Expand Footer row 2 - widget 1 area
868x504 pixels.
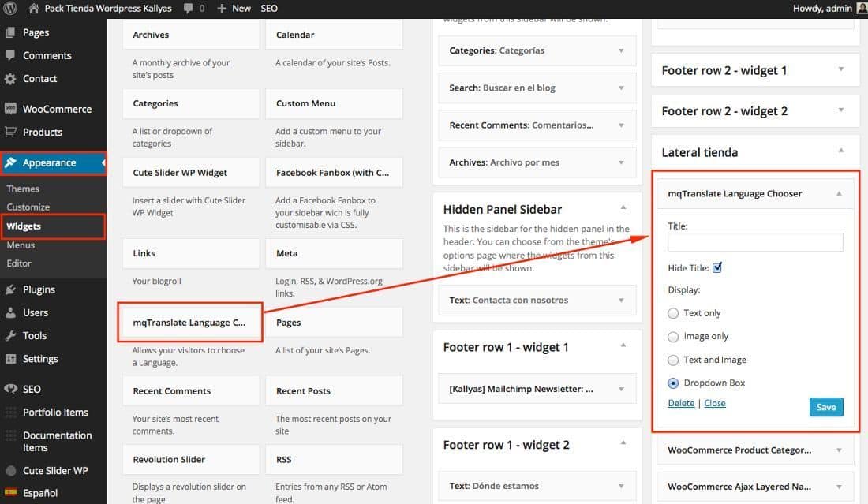pyautogui.click(x=841, y=69)
